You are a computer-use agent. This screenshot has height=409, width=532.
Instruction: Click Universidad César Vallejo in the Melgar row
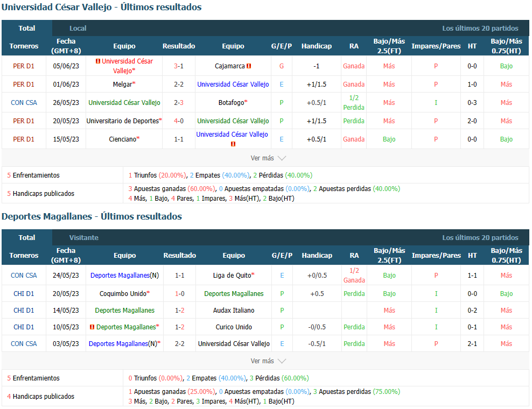click(x=233, y=84)
